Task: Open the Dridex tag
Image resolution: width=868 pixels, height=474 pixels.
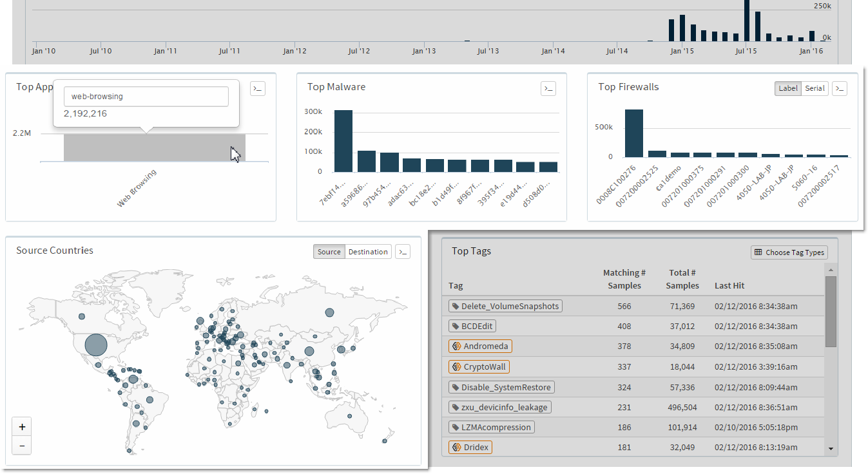Action: click(470, 447)
